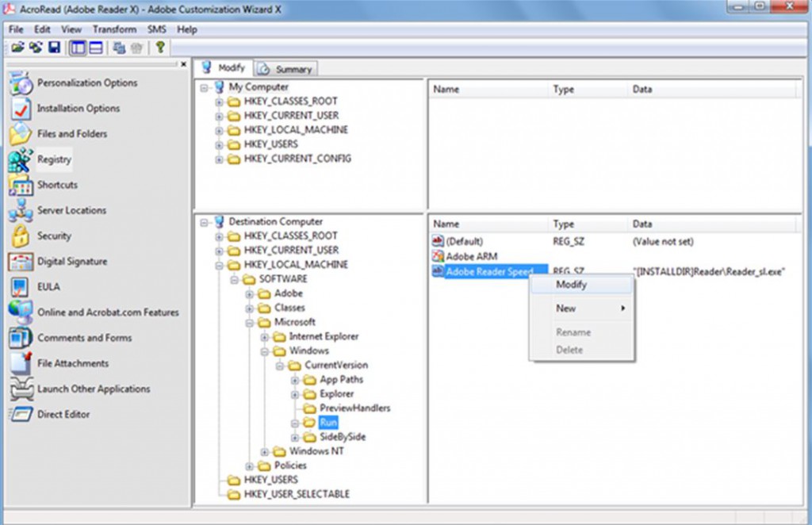Select HKEY_CURRENT_USER in Destination Computer
This screenshot has height=525, width=812.
[x=291, y=250]
